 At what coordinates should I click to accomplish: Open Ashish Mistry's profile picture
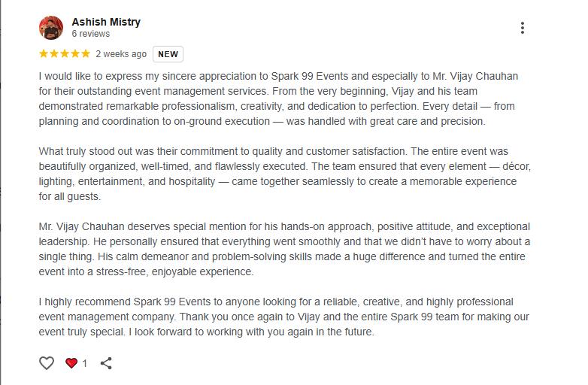pos(51,28)
